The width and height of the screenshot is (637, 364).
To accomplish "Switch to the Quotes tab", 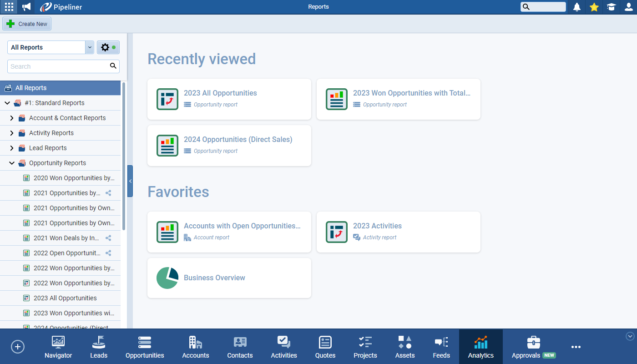I will coord(325,347).
